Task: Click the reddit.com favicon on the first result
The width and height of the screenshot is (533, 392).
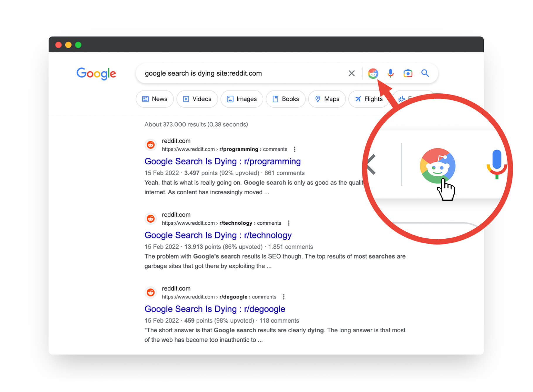Action: [151, 145]
